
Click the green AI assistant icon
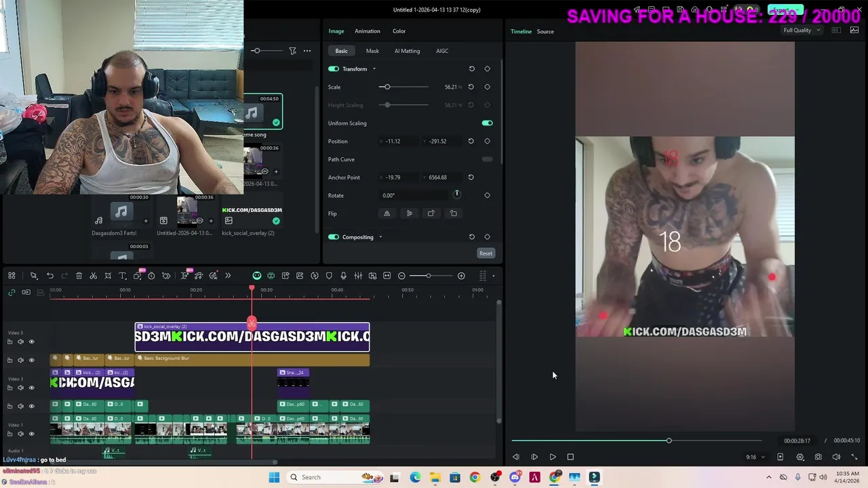click(257, 276)
